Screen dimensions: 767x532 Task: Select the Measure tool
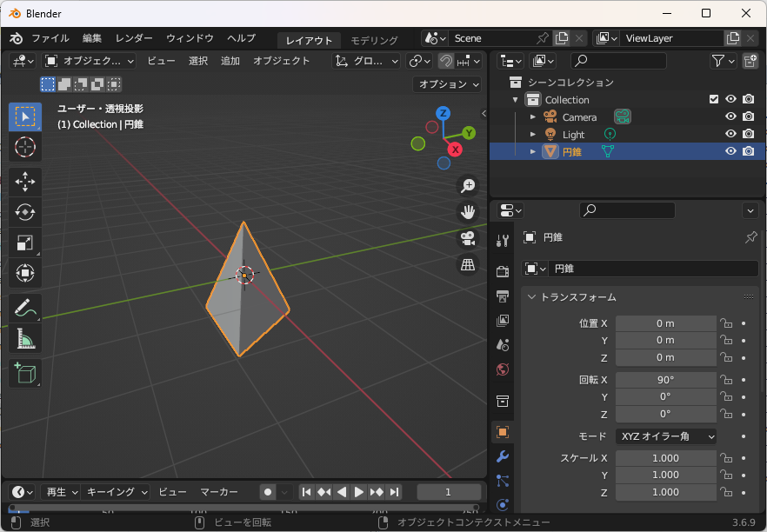[x=25, y=338]
